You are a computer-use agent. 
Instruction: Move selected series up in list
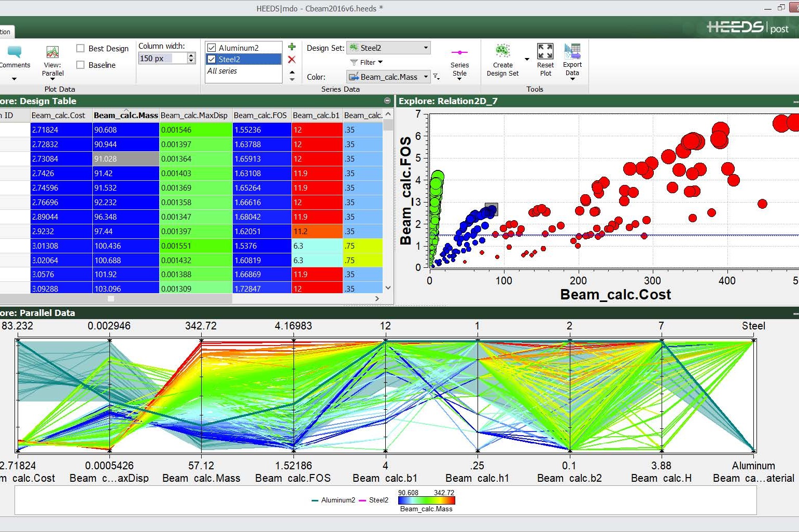pyautogui.click(x=292, y=73)
